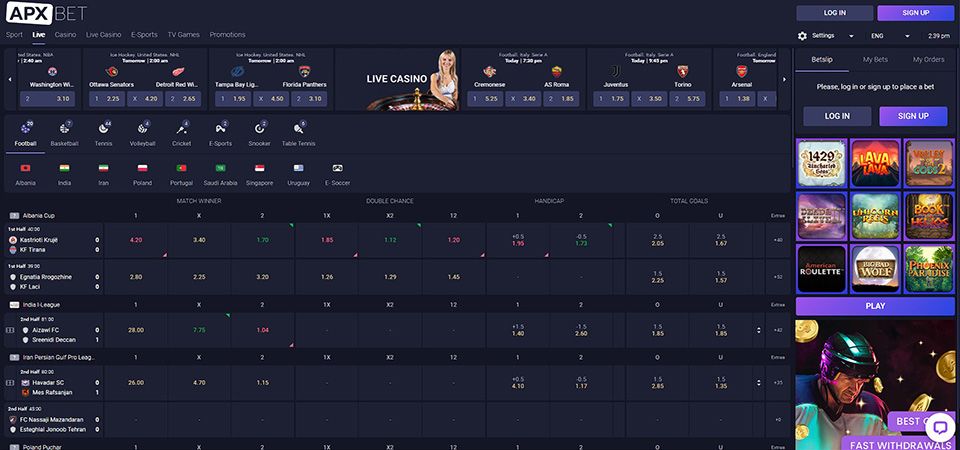Select the Football sport icon
The width and height of the screenshot is (960, 450).
point(25,129)
